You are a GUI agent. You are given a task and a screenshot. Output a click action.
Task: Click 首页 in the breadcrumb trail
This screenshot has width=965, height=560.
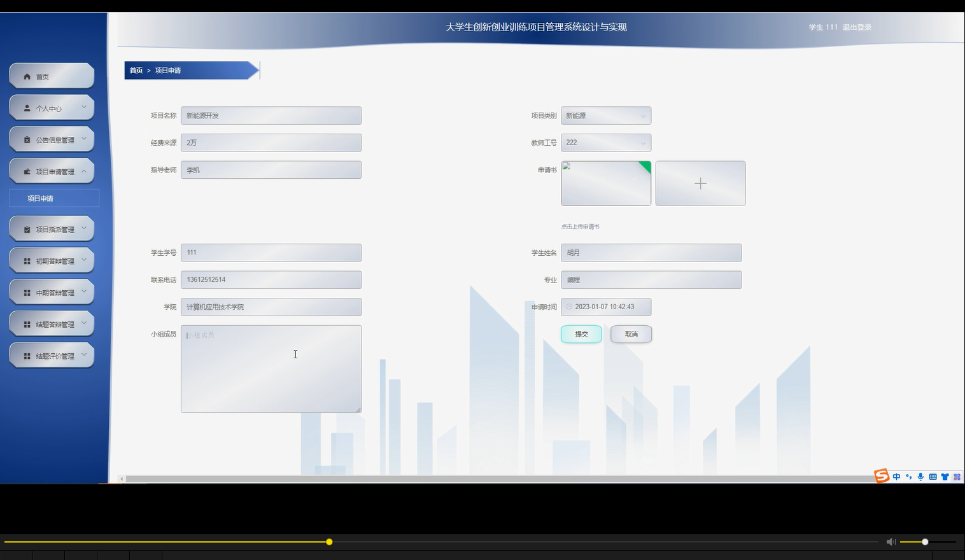click(136, 70)
